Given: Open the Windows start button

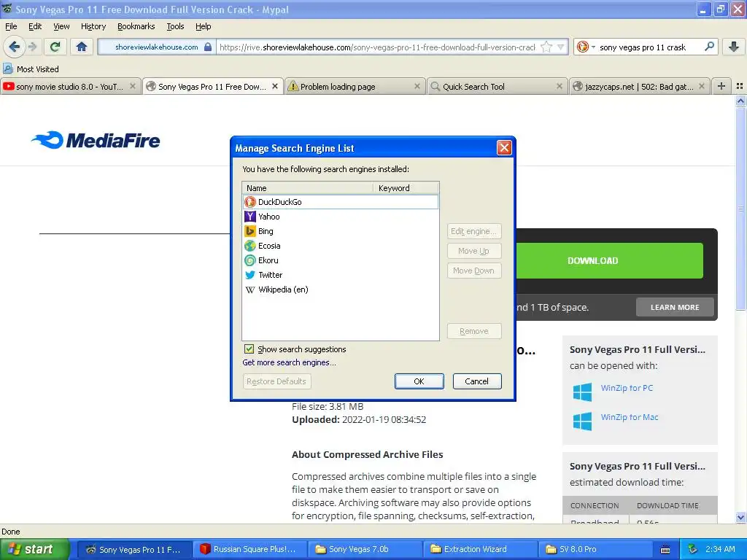Looking at the screenshot, I should 34,549.
